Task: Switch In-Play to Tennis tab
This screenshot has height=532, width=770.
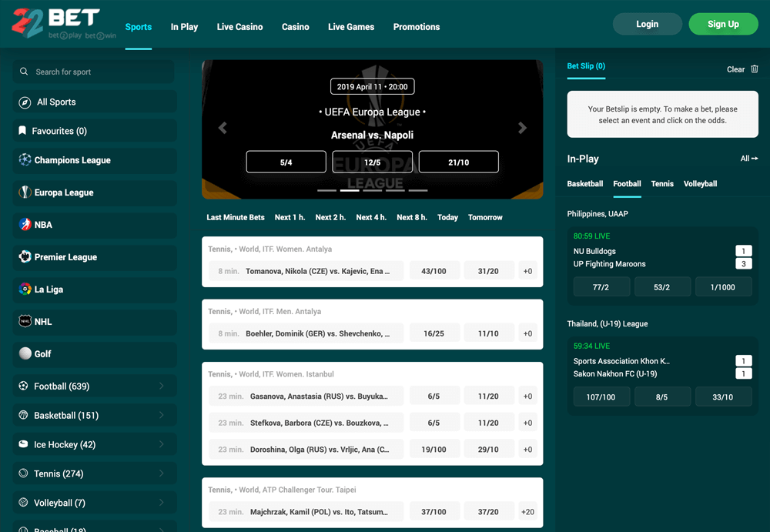Action: click(662, 184)
